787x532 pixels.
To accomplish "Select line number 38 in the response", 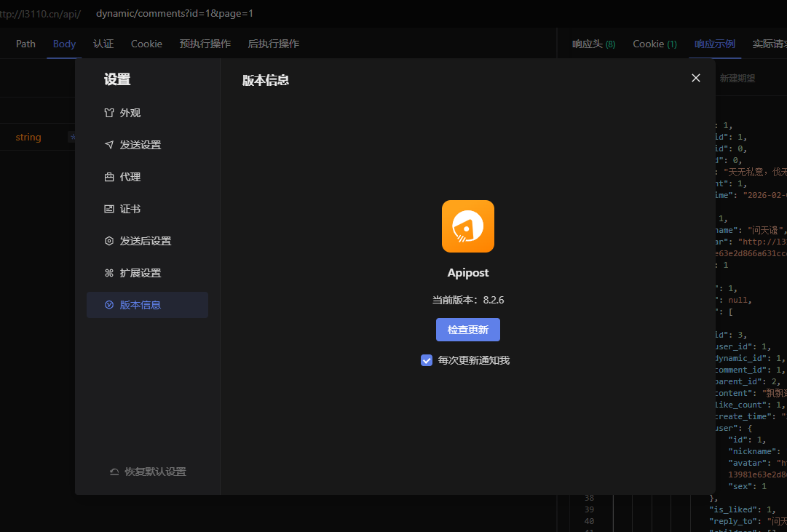I will [x=588, y=498].
